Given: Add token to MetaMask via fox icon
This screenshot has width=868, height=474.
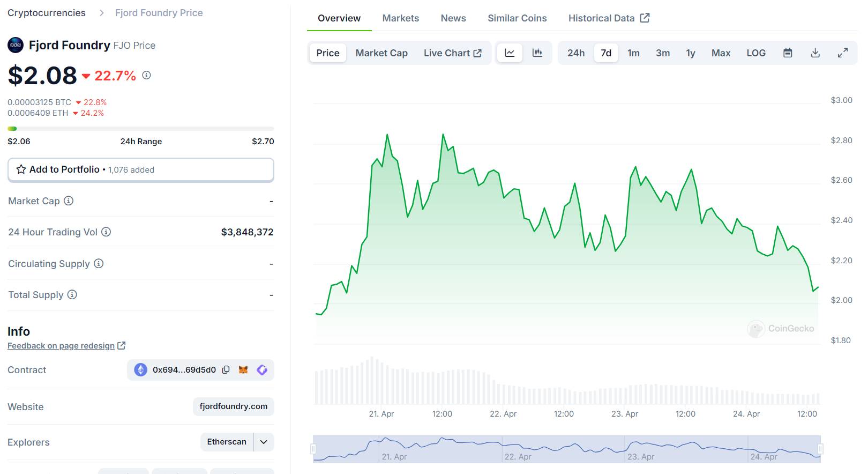Looking at the screenshot, I should (243, 369).
